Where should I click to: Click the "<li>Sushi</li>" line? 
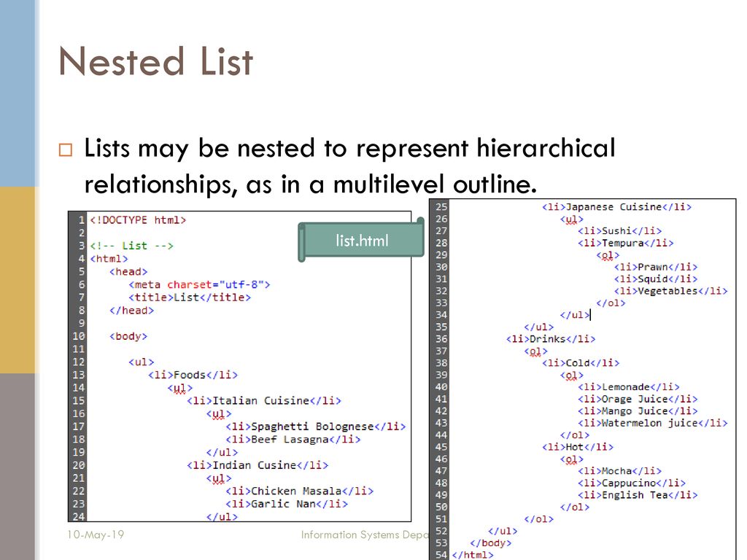[x=619, y=231]
